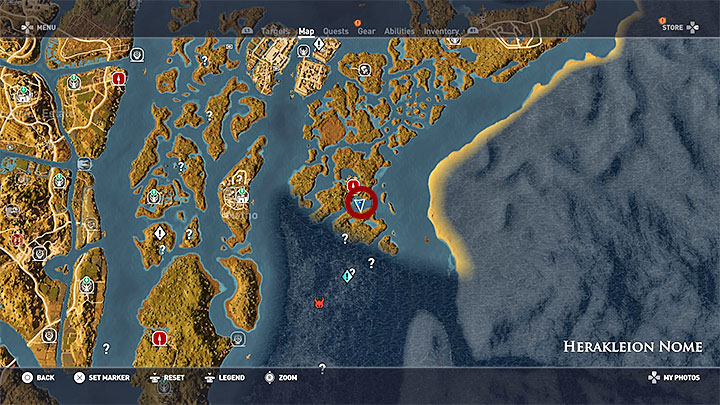Toggle the map Legend

[222, 378]
